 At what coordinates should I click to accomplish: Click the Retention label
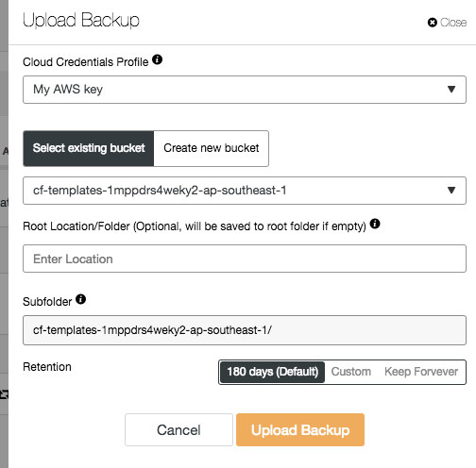[x=47, y=367]
